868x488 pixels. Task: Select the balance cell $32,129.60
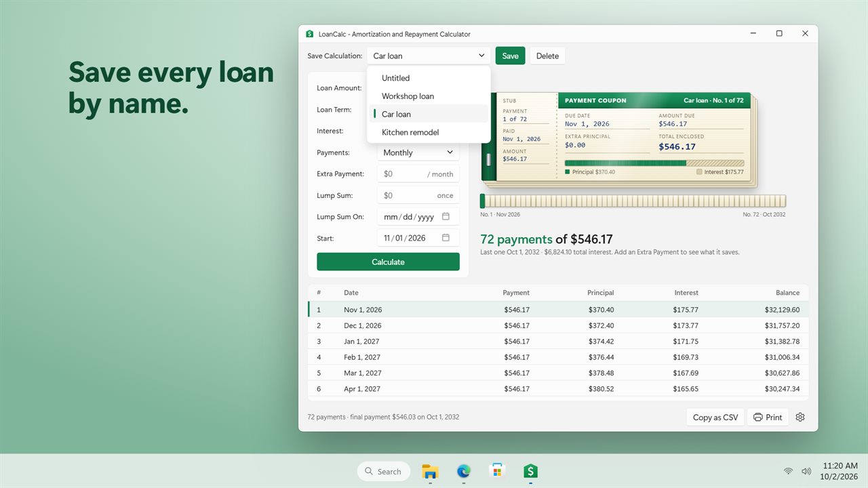[782, 310]
